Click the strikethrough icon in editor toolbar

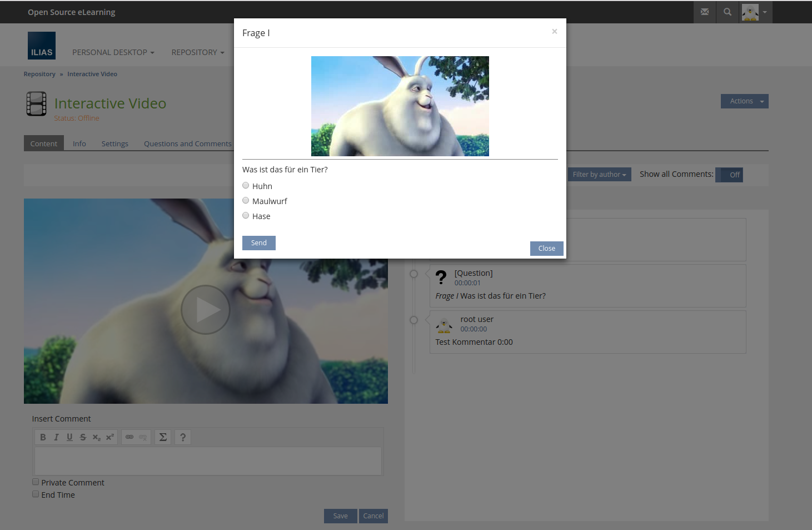pyautogui.click(x=83, y=437)
